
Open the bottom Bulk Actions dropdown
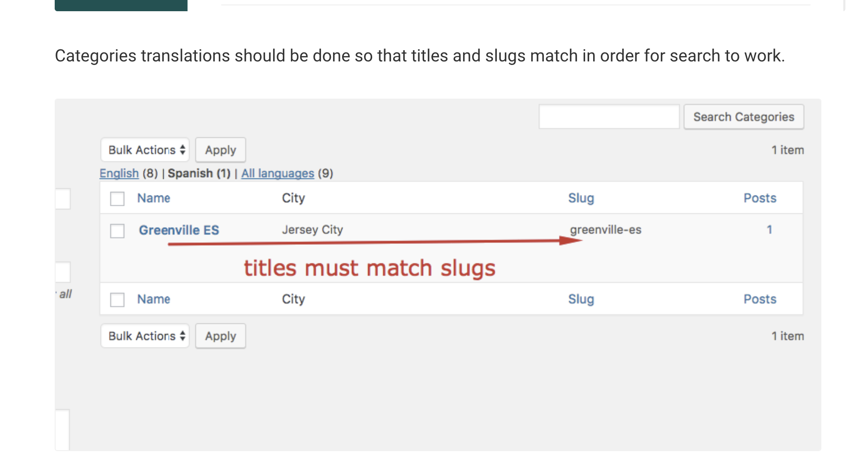coord(145,336)
